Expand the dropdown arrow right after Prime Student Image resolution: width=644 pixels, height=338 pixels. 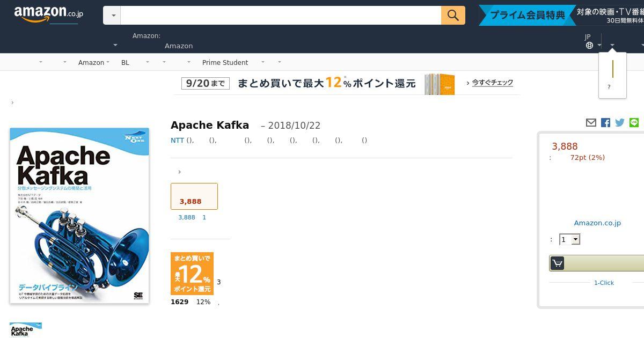[x=263, y=62]
